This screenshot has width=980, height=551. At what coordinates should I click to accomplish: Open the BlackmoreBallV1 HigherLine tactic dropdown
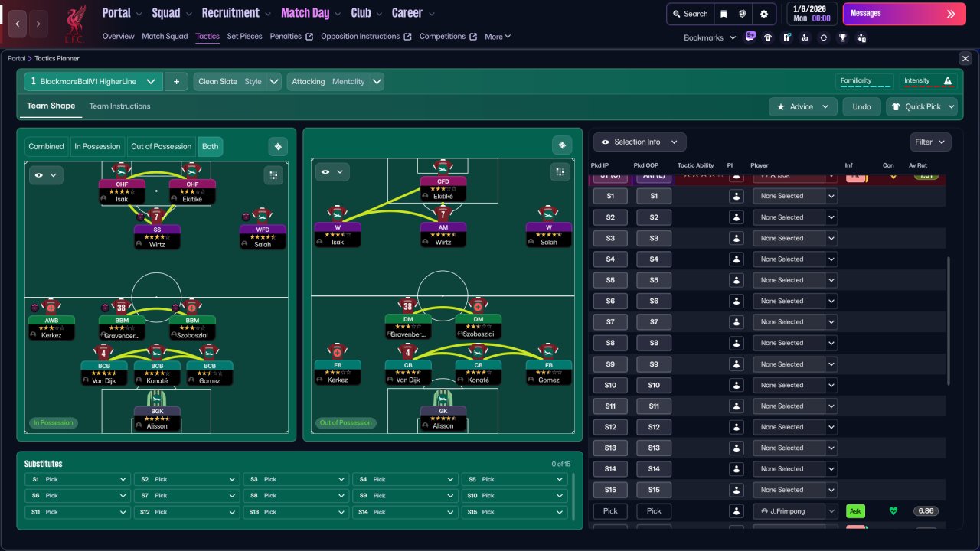point(93,82)
